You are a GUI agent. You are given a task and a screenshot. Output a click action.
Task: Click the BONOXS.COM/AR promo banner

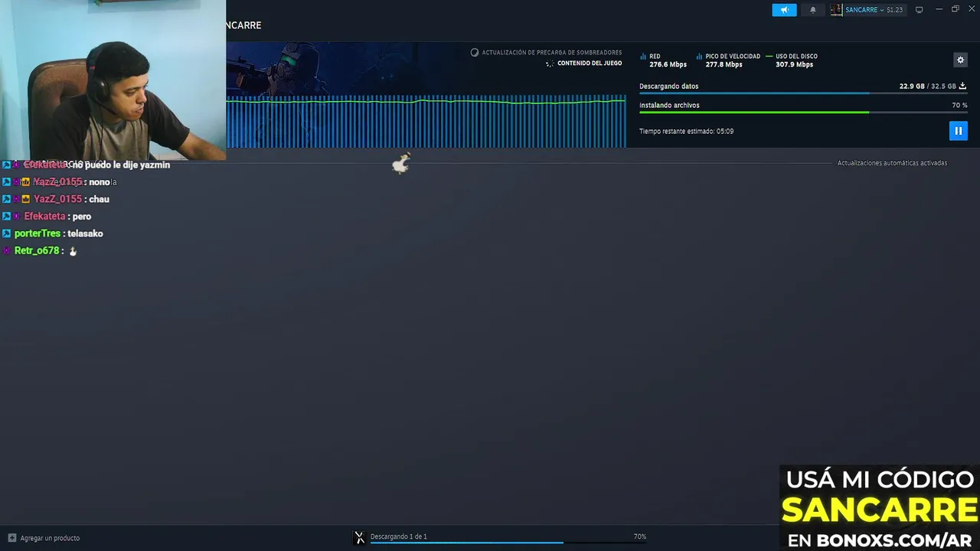coord(880,508)
